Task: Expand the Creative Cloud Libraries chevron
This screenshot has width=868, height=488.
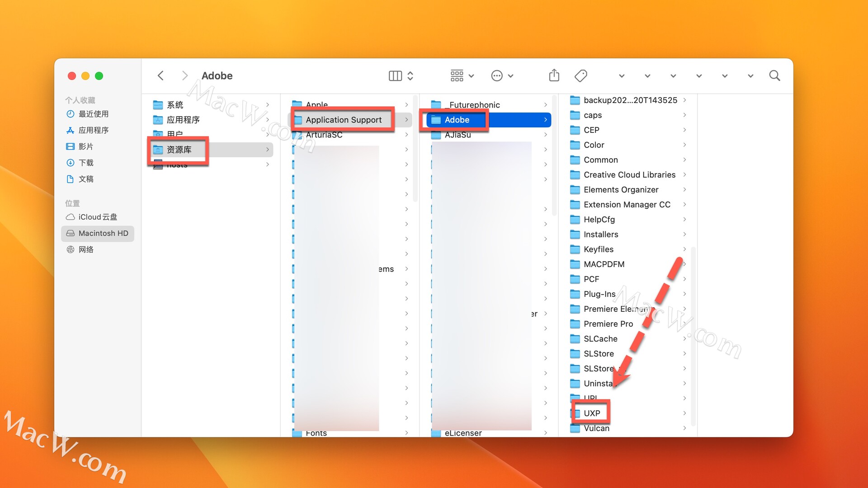Action: point(684,174)
